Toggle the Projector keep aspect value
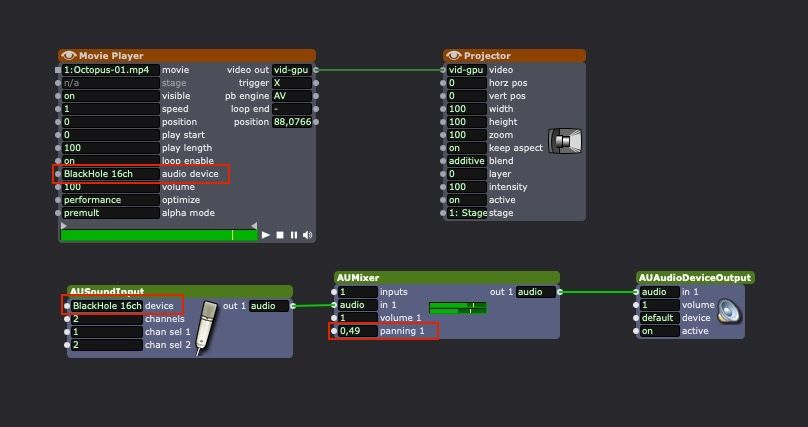Image resolution: width=808 pixels, height=427 pixels. [x=466, y=148]
